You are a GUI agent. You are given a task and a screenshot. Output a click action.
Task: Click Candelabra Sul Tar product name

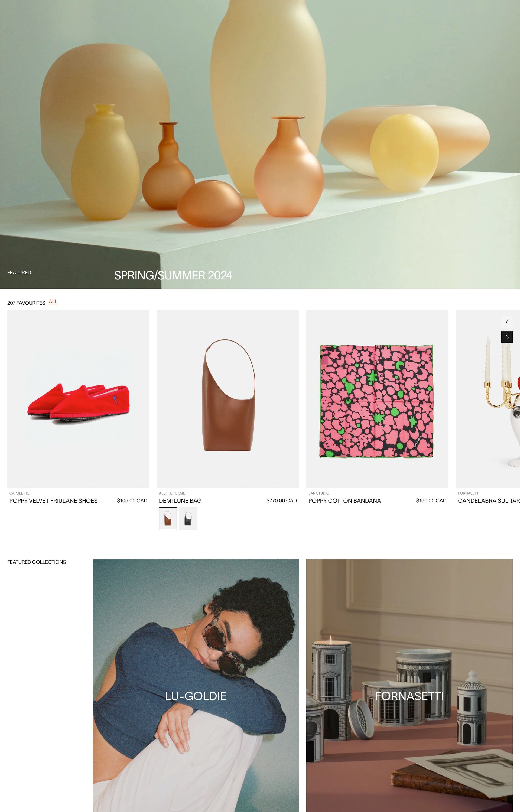489,501
